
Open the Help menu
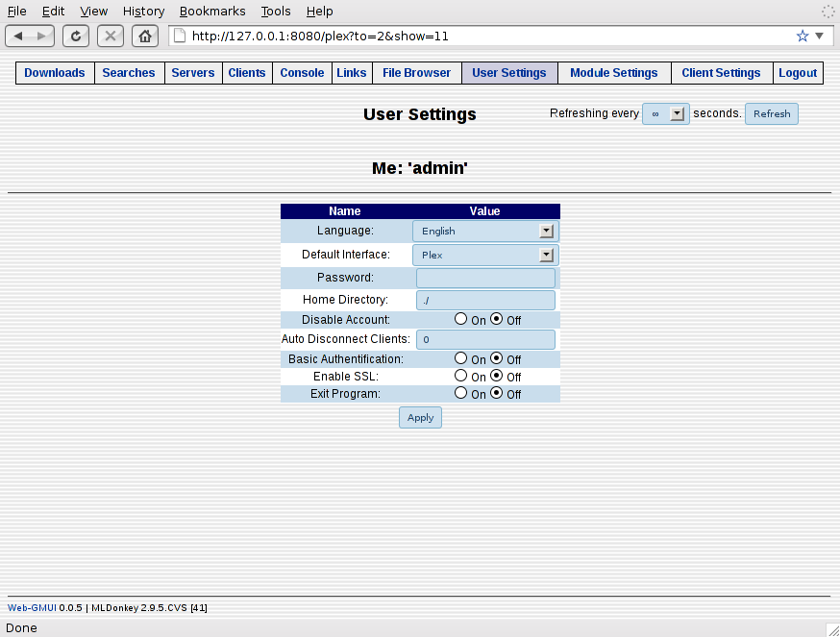tap(319, 12)
